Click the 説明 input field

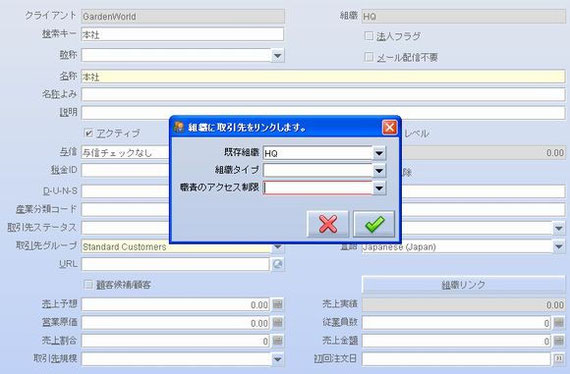323,112
